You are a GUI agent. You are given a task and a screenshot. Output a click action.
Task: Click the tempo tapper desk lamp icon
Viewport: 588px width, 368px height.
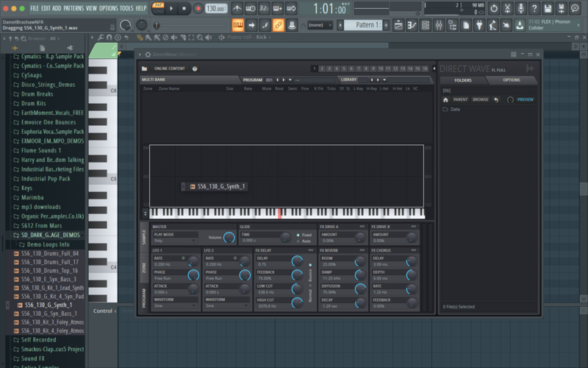point(492,25)
